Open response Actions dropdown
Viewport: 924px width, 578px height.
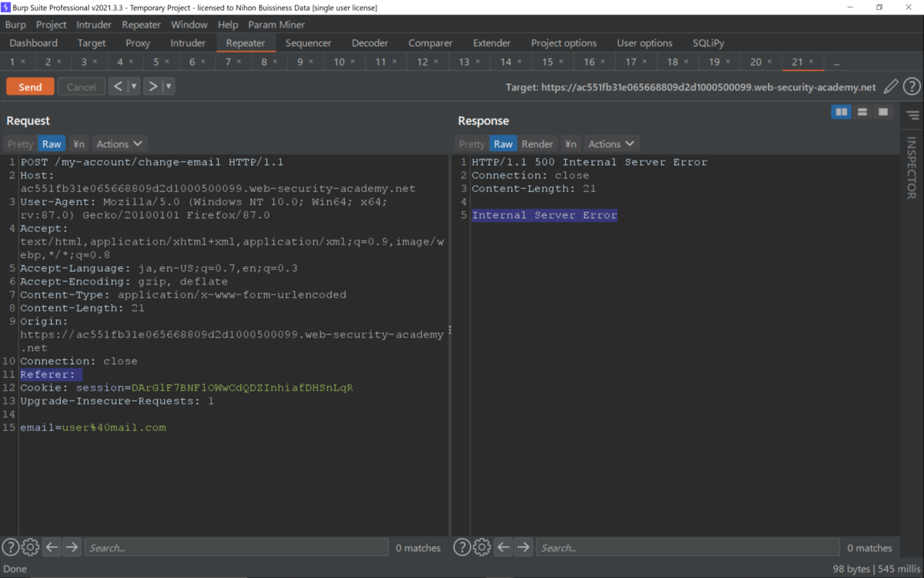(611, 144)
